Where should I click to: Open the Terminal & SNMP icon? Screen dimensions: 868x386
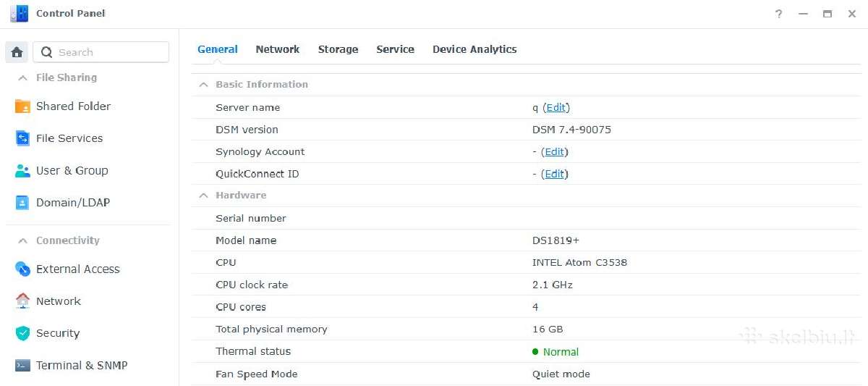tap(22, 366)
